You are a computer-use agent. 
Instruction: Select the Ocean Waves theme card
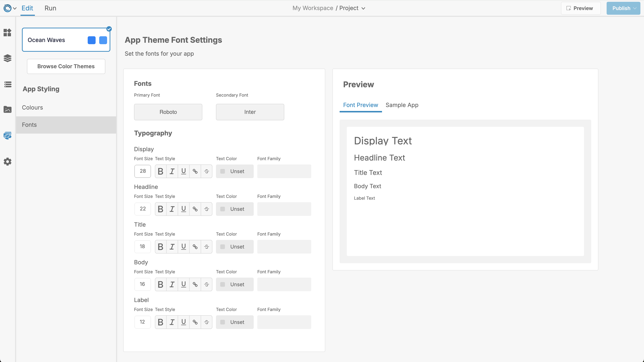(x=66, y=40)
